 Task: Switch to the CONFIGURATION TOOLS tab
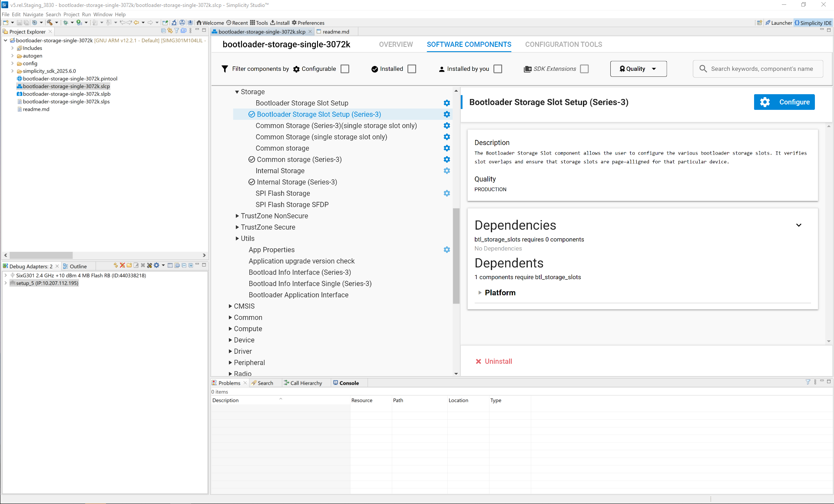(x=563, y=44)
